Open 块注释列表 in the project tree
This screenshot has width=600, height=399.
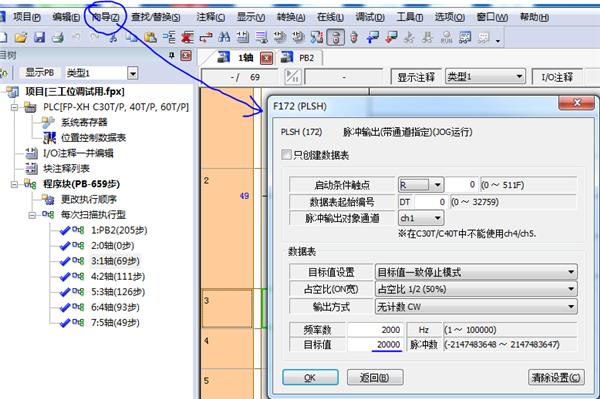(x=66, y=168)
